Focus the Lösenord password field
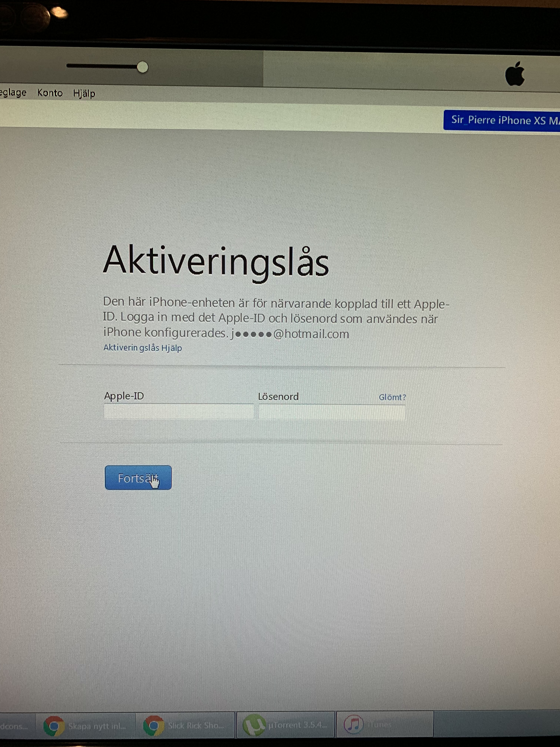Viewport: 560px width, 747px height. (x=332, y=412)
